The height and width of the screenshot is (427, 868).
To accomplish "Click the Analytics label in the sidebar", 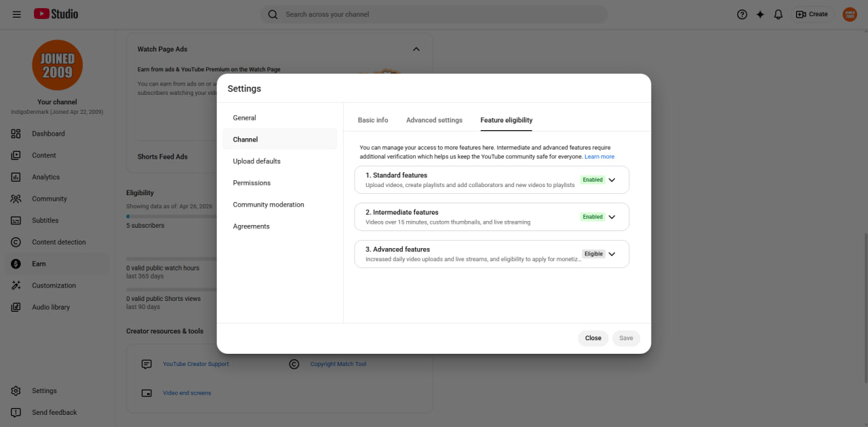I will pyautogui.click(x=46, y=177).
